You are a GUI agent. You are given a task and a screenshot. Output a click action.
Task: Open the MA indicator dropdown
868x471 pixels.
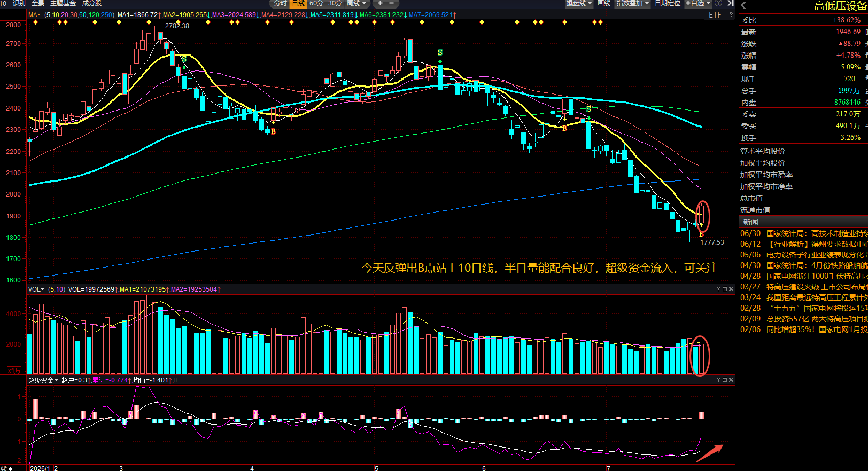coord(34,15)
